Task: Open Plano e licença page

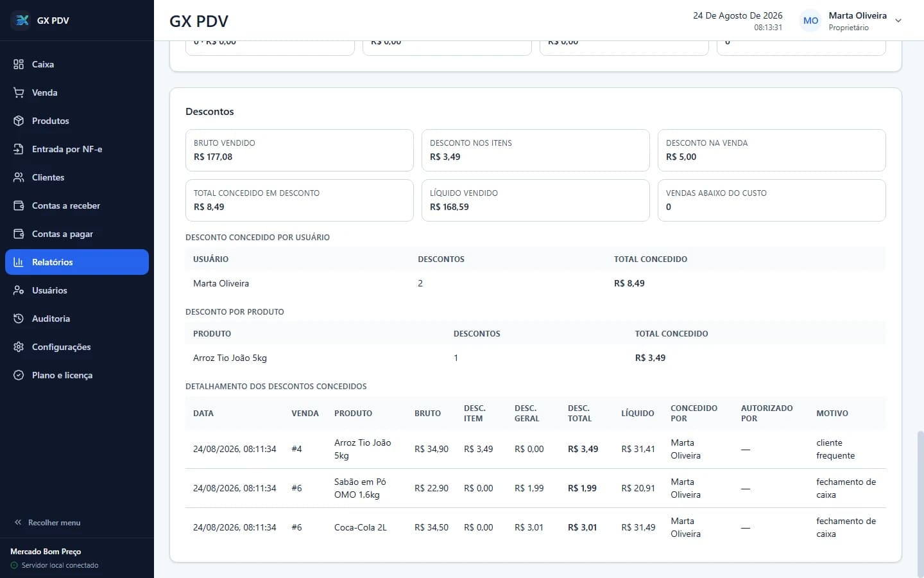Action: point(77,375)
